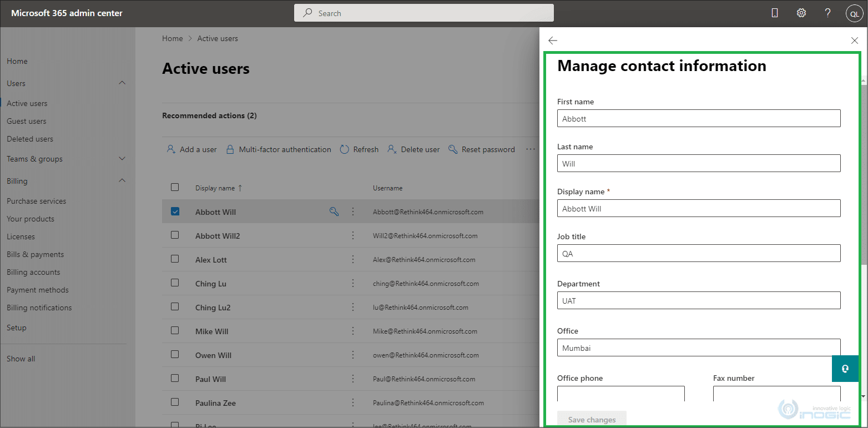The width and height of the screenshot is (868, 428).
Task: Open more actions dots for Ching Lu2
Action: pyautogui.click(x=353, y=307)
